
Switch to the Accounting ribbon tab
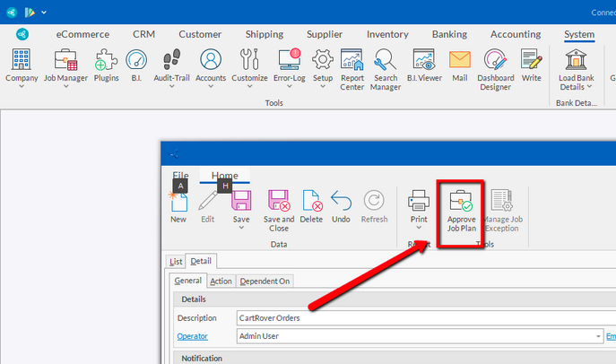[516, 35]
